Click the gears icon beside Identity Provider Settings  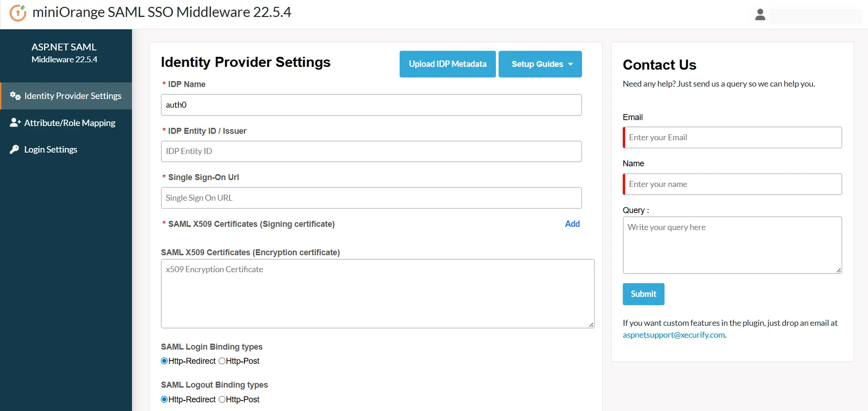click(x=15, y=96)
